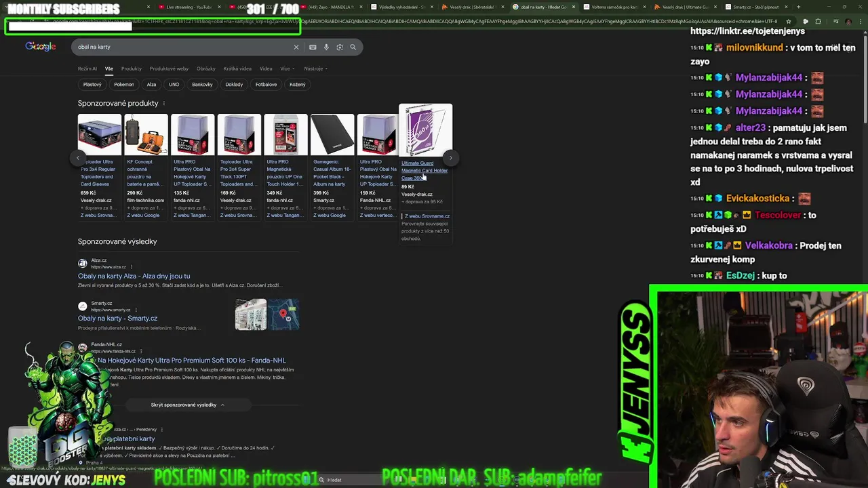
Task: Click the 399 Kč price of Gamegenic album
Action: 320,193
